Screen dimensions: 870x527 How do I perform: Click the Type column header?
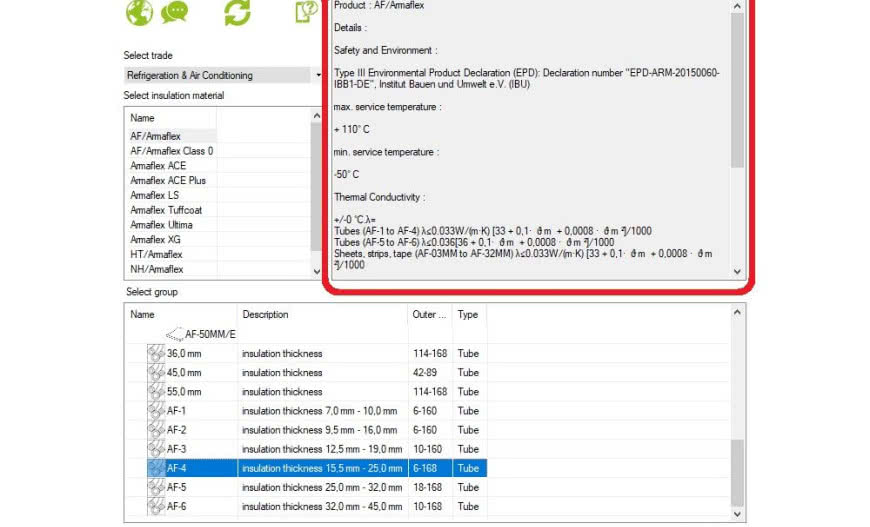pyautogui.click(x=468, y=314)
